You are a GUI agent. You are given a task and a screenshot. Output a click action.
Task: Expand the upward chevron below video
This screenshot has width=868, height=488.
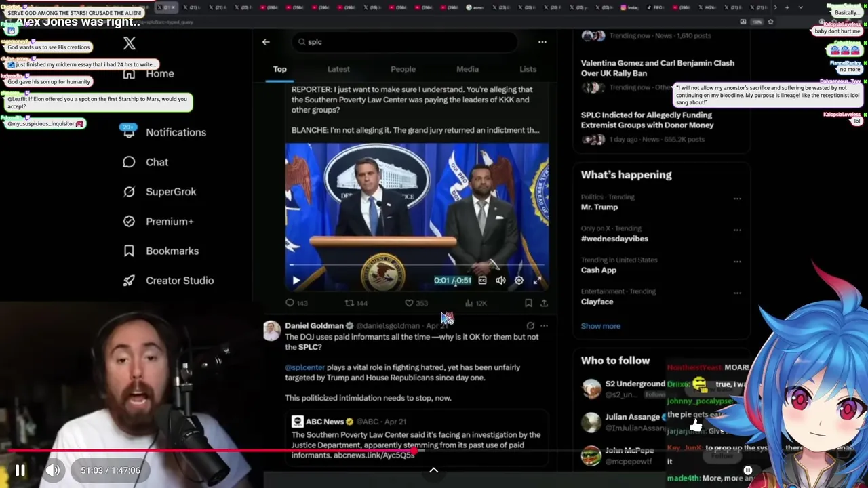click(x=434, y=470)
